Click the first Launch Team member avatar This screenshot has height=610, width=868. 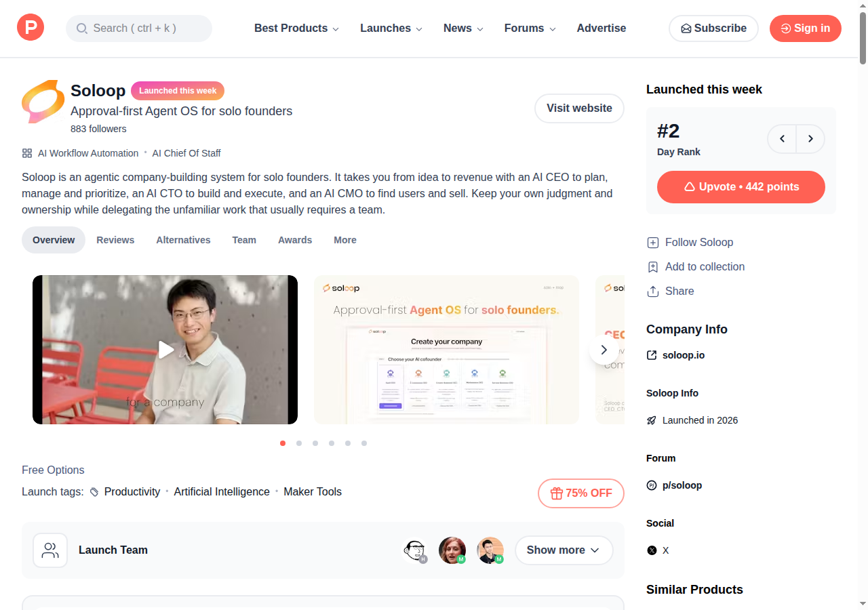point(414,550)
